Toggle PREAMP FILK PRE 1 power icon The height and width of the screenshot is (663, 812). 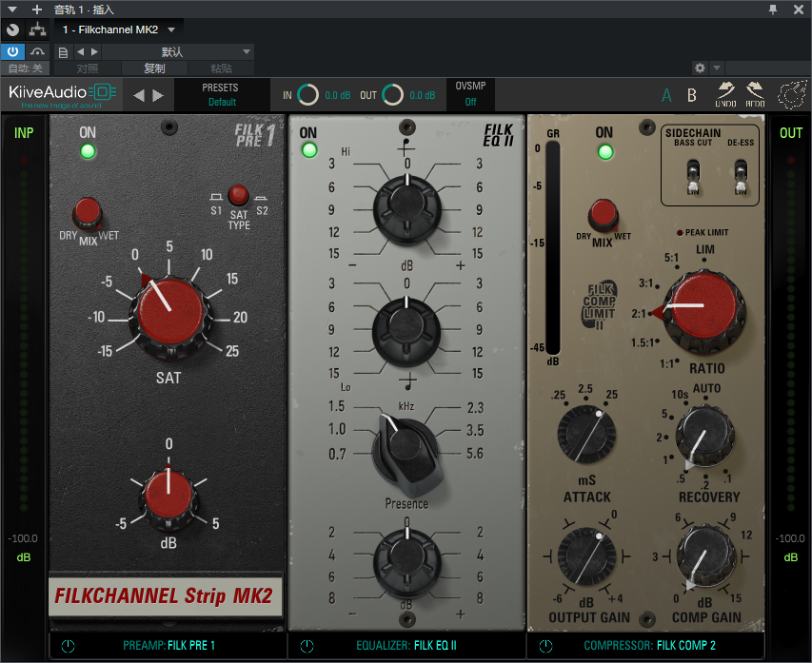68,646
